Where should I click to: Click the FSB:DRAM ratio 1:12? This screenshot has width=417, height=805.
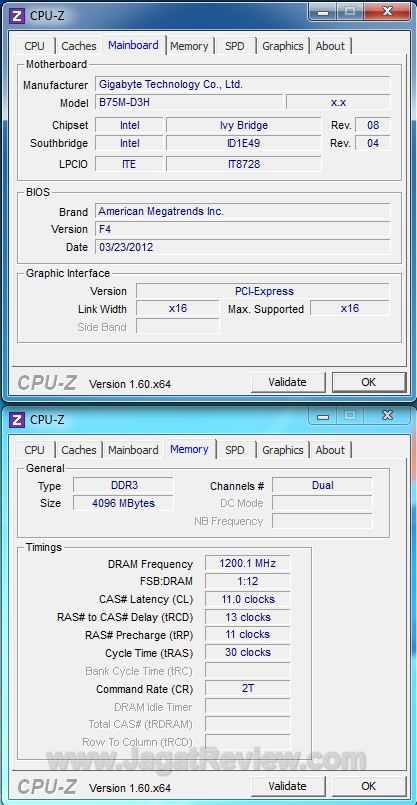(248, 581)
